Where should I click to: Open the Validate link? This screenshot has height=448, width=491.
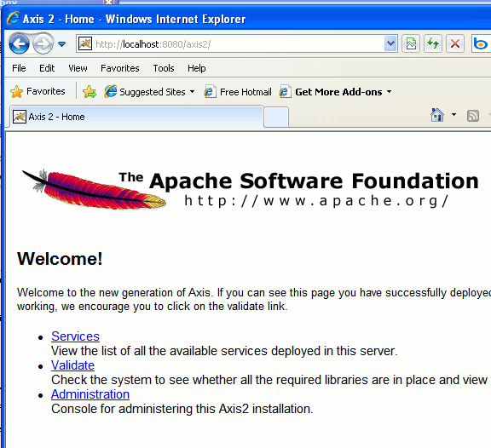tap(72, 365)
